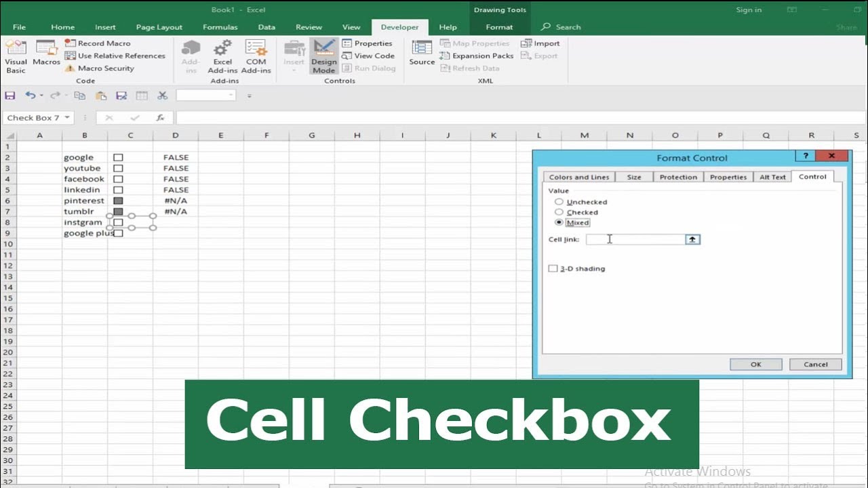
Task: Switch to the Protection tab
Action: pos(678,177)
